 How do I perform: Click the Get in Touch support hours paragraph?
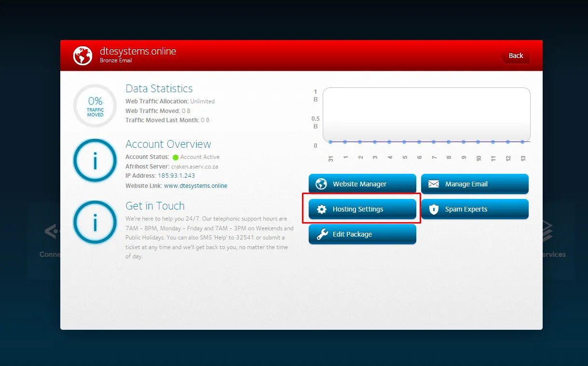tap(209, 238)
